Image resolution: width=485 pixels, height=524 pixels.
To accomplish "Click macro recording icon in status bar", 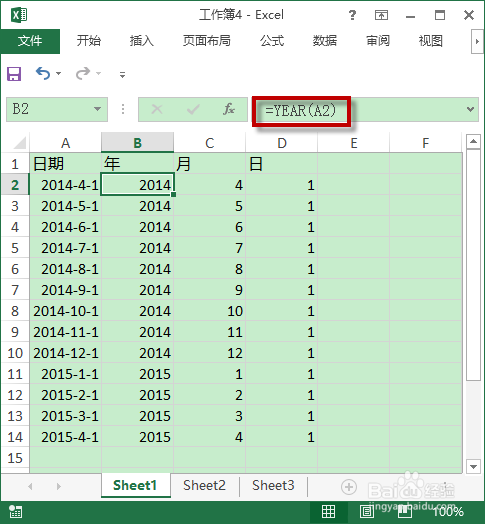I will coord(15,512).
